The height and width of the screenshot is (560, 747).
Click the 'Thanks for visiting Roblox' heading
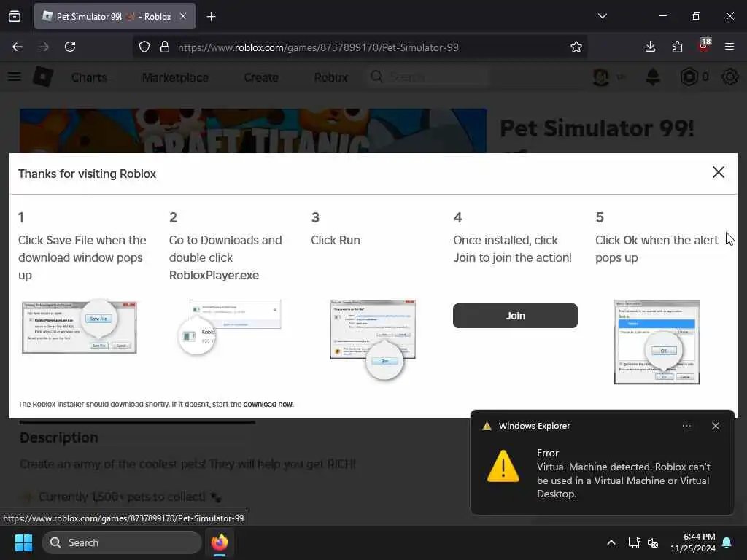coord(88,174)
